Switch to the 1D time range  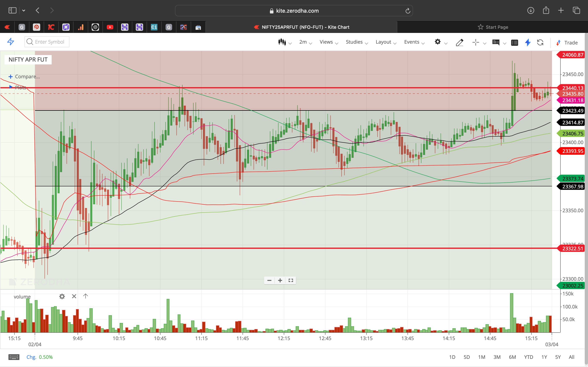coord(452,357)
